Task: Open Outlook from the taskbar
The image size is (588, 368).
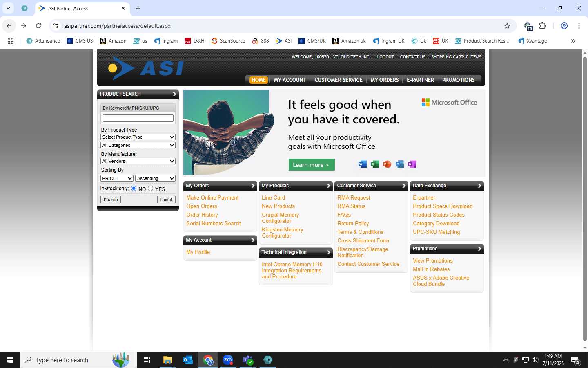Action: coord(188,360)
